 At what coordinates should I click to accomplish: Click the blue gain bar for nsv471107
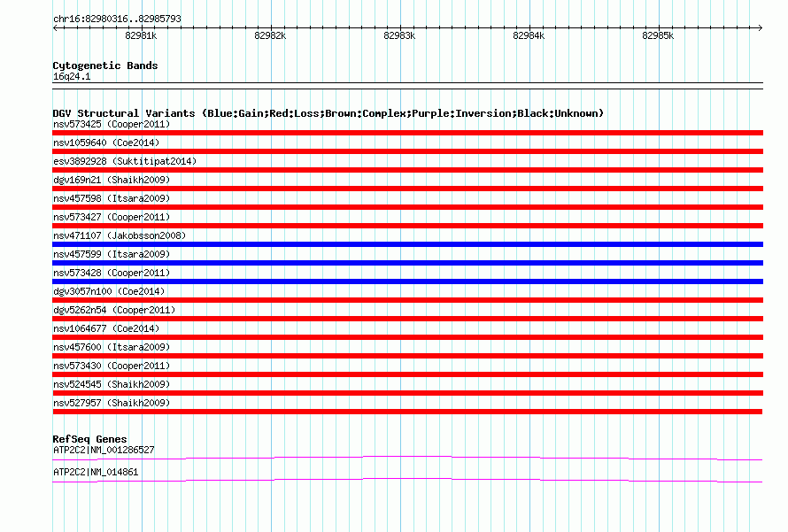point(407,244)
